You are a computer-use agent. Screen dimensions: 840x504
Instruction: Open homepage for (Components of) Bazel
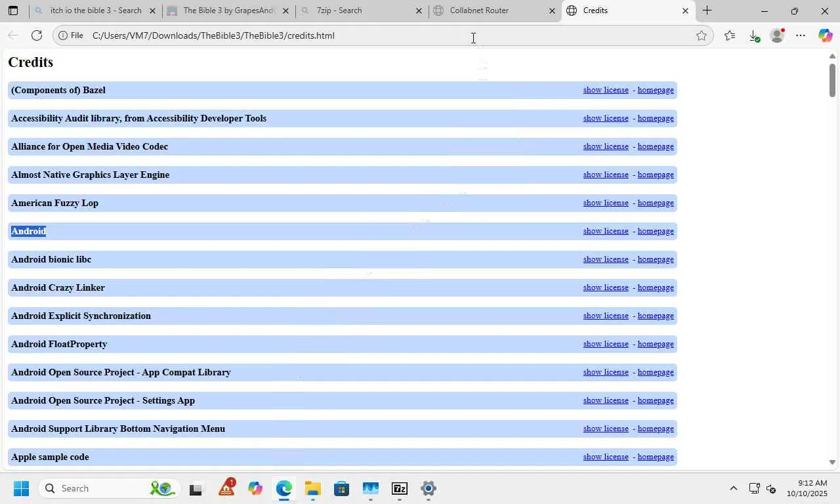point(656,90)
